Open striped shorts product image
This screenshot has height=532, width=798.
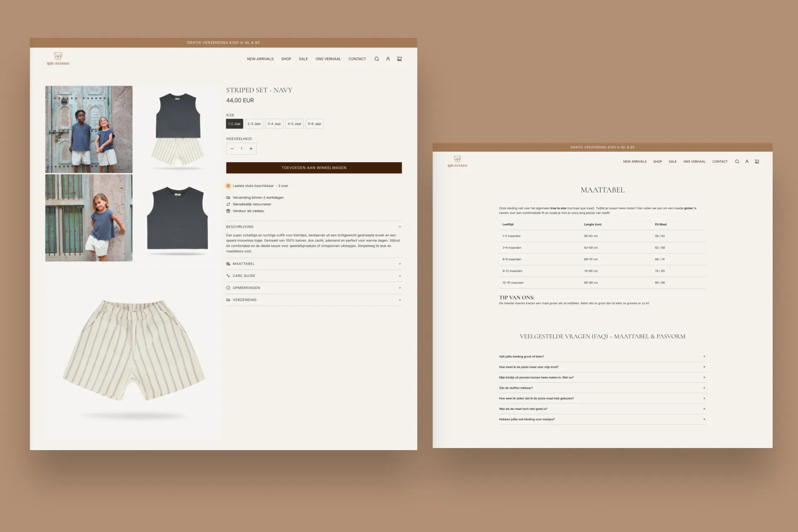[x=133, y=351]
